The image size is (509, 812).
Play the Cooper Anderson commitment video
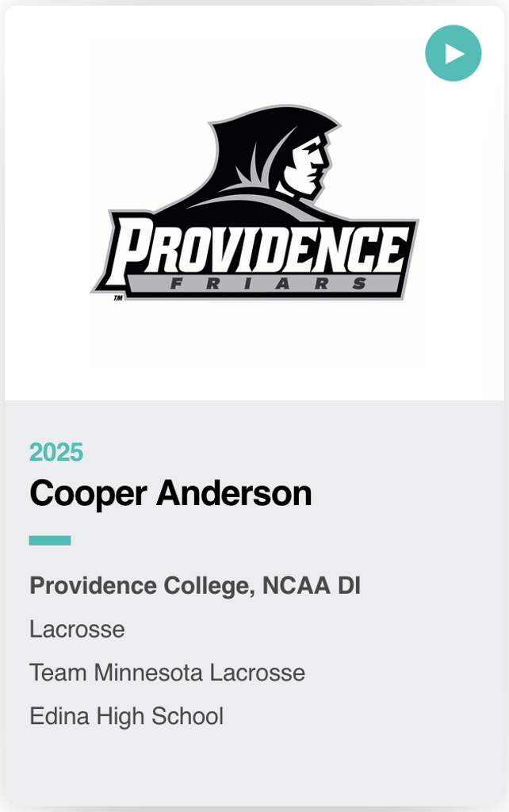453,53
